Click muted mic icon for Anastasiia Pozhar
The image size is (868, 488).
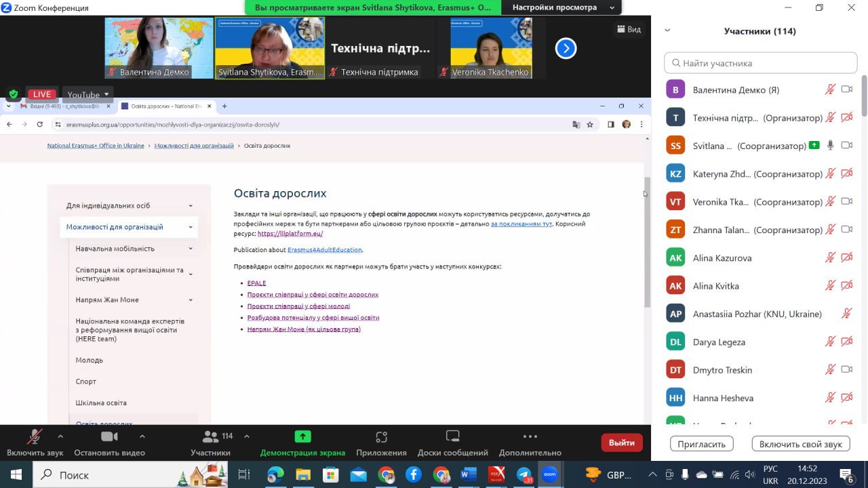[846, 314]
